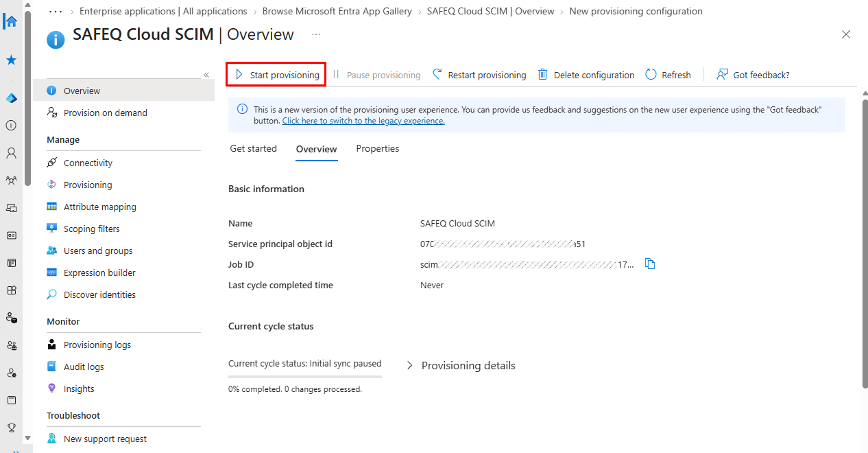This screenshot has width=868, height=453.
Task: Click the sync progress bar
Action: 305,376
